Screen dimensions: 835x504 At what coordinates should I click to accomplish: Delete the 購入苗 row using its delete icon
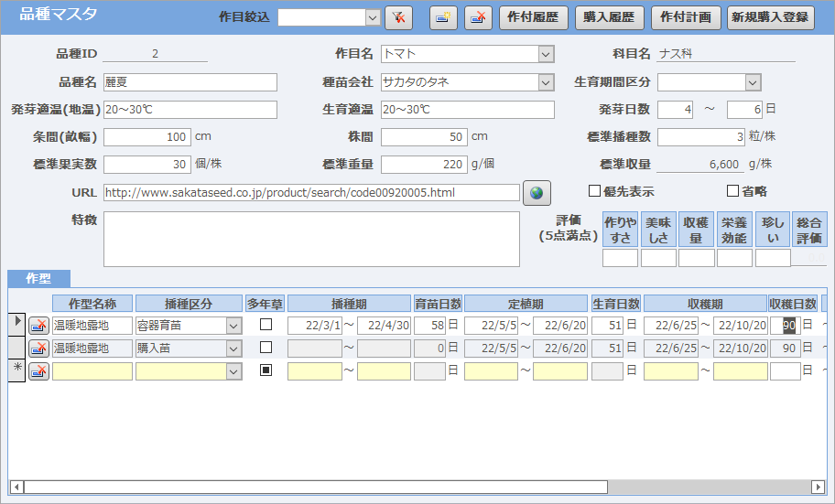click(38, 348)
